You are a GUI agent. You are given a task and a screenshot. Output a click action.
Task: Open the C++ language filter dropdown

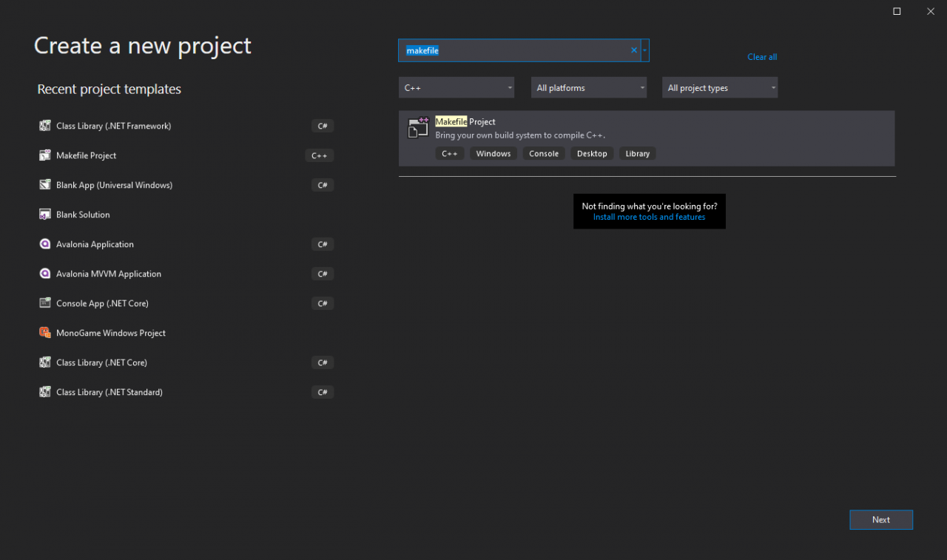pyautogui.click(x=456, y=88)
